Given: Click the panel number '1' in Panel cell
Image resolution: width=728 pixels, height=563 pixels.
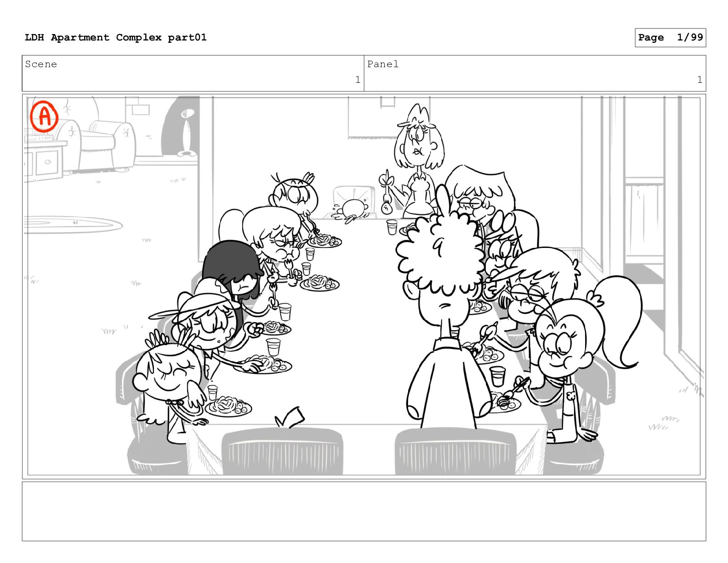Looking at the screenshot, I should point(700,80).
